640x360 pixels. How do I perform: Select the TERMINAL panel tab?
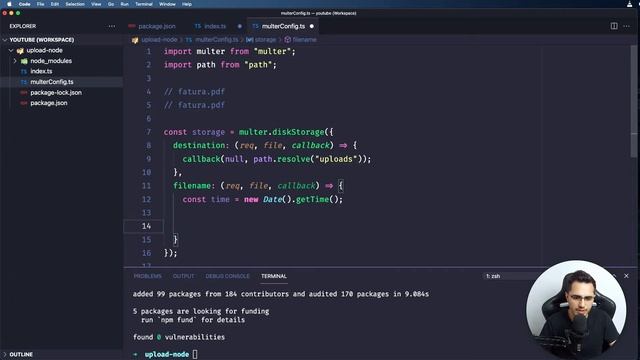click(274, 276)
